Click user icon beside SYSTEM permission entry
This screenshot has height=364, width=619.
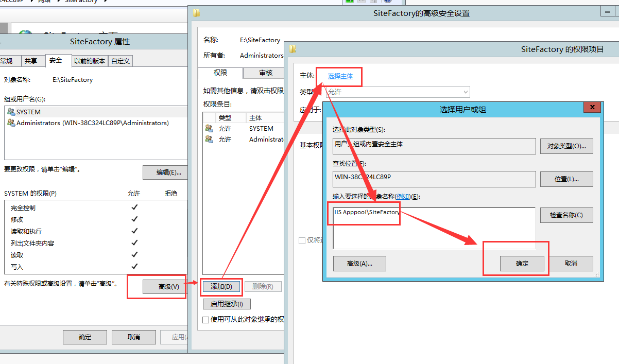[x=209, y=128]
